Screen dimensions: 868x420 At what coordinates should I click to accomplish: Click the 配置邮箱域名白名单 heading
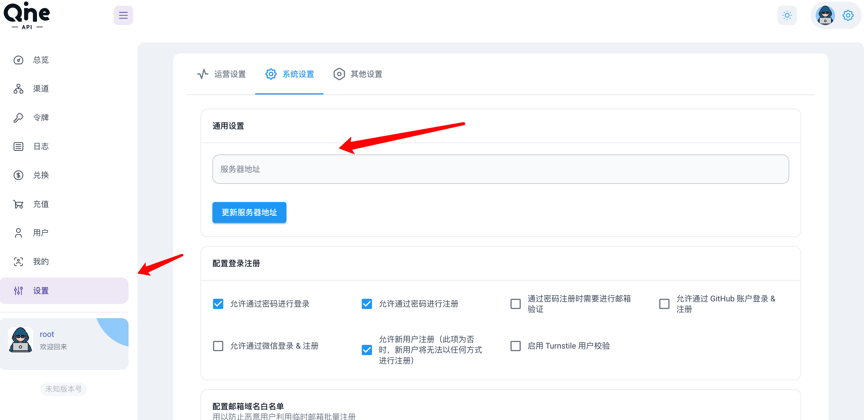coord(248,406)
